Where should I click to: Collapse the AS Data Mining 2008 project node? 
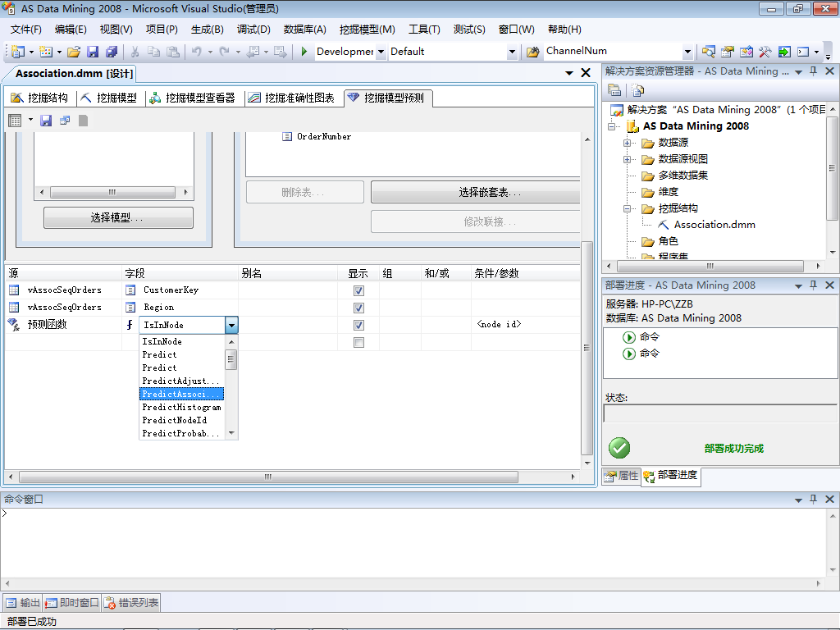[611, 126]
